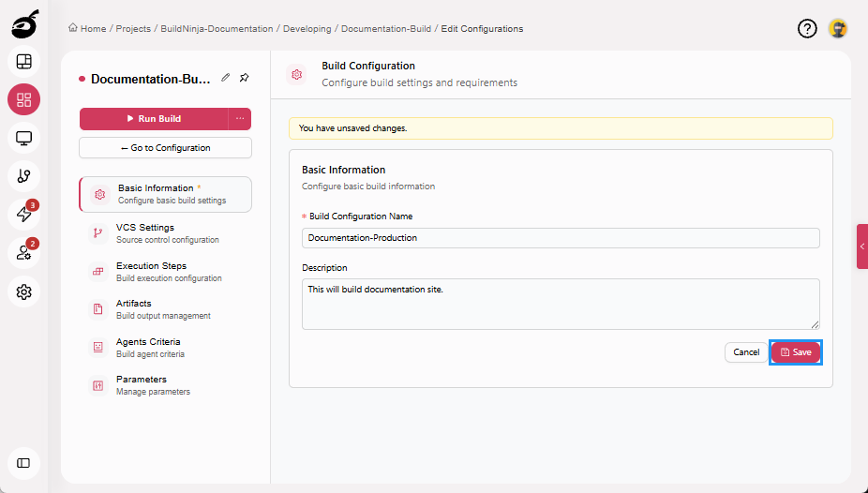This screenshot has height=493, width=868.
Task: Click the Build Configuration gear icon
Action: point(297,74)
